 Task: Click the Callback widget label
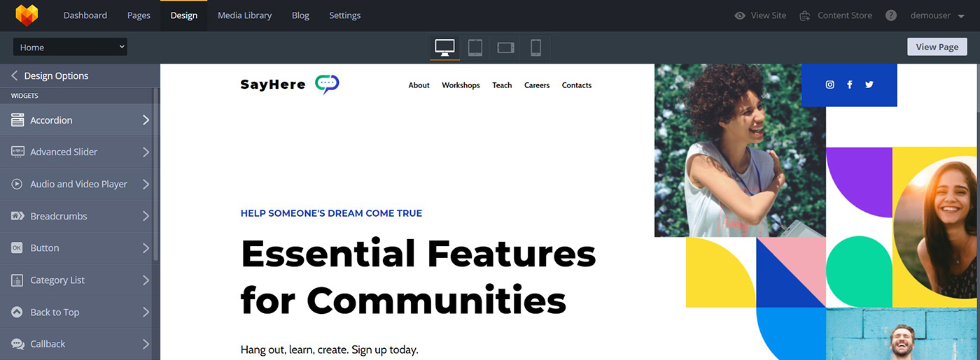point(48,344)
